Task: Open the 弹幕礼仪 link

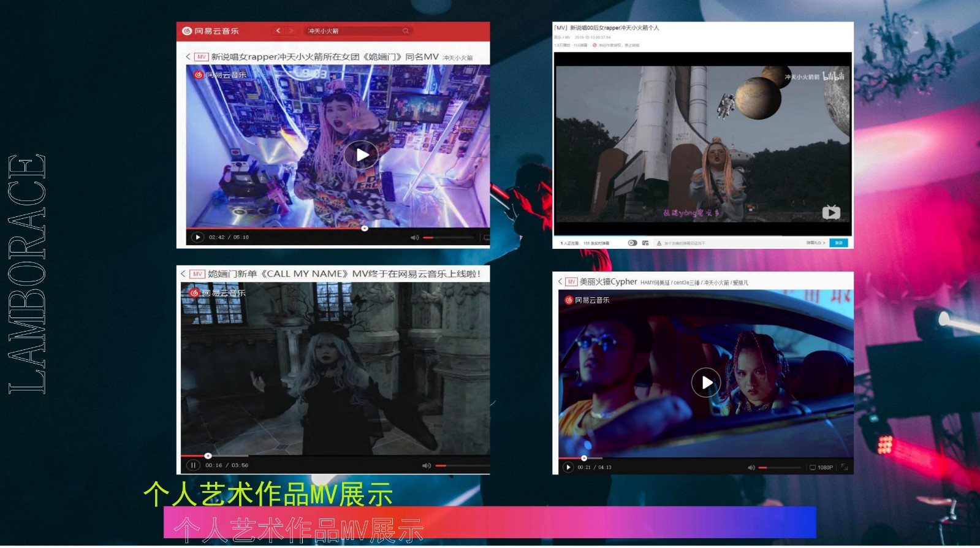Action: click(816, 243)
